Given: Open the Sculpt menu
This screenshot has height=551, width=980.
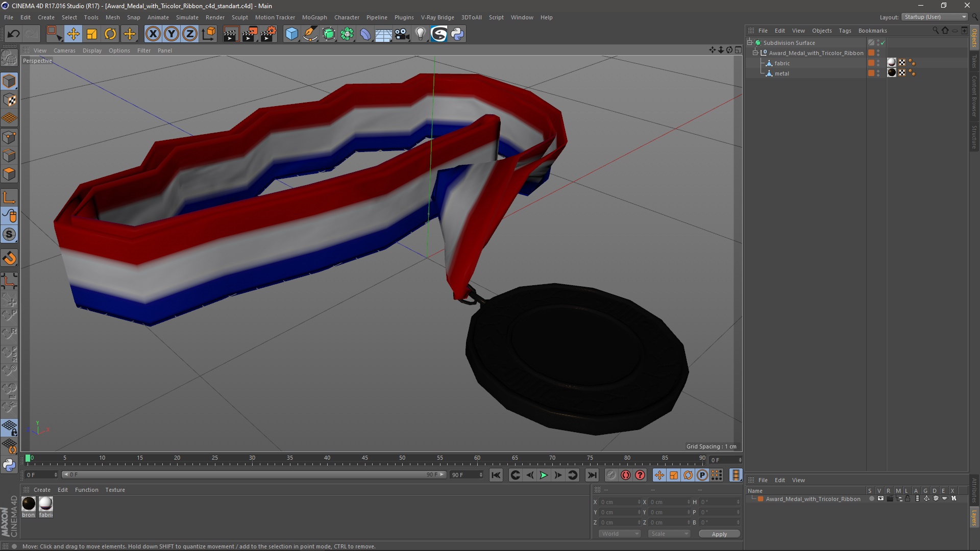Looking at the screenshot, I should [239, 17].
